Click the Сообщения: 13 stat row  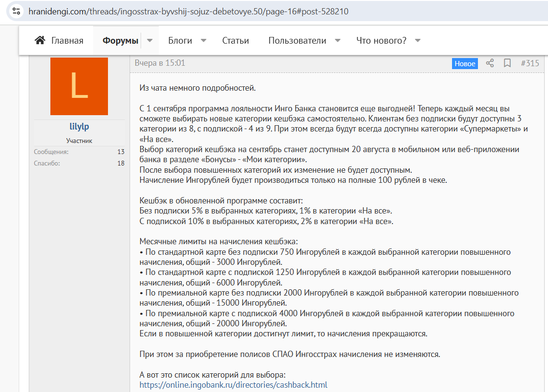(x=79, y=152)
